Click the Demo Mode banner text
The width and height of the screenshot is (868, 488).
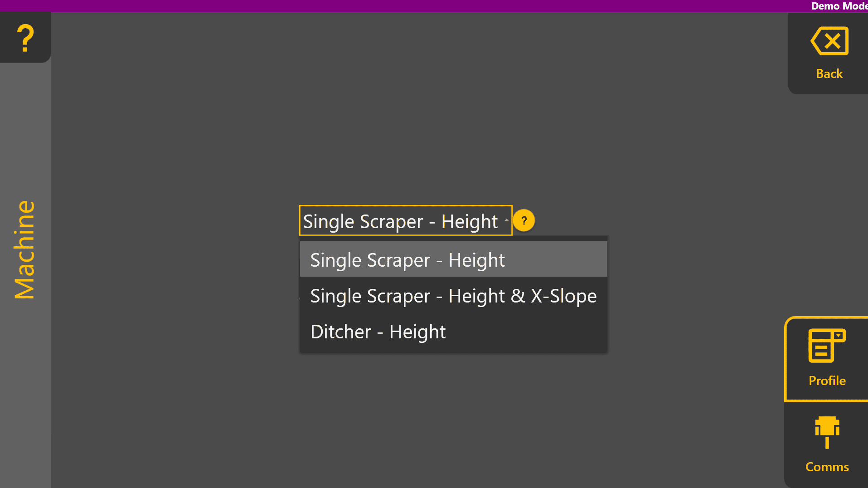point(839,6)
